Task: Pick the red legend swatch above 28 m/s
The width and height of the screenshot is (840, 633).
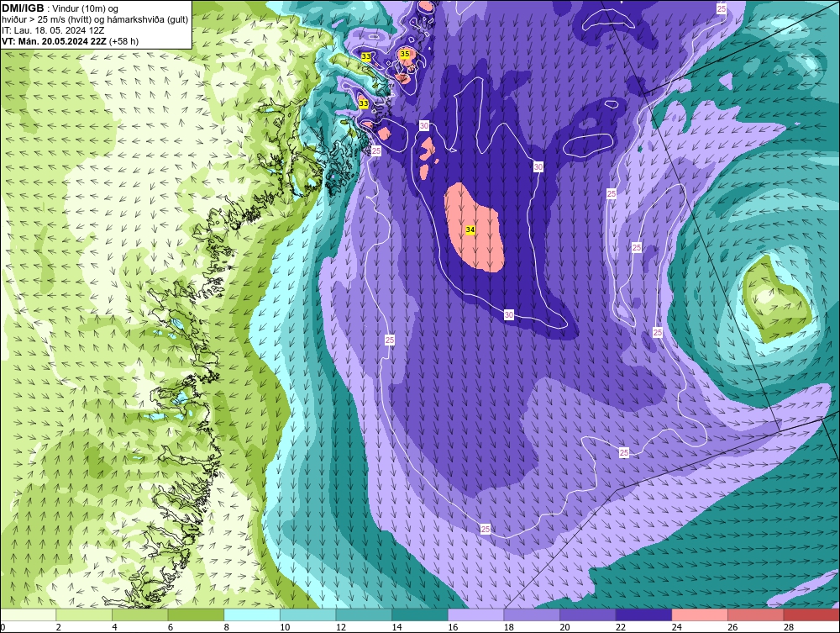Action: [x=811, y=615]
